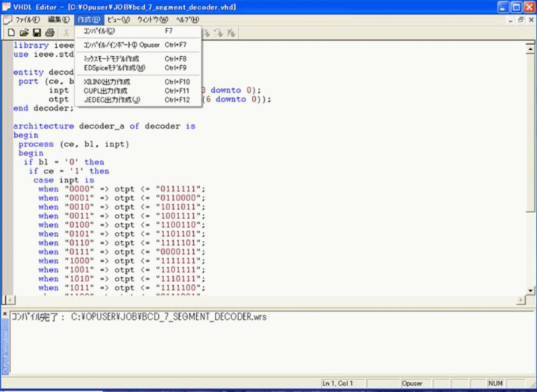Screen dimensions: 537x392
Task: Close the inner document with menu-bar X
Action: (531, 20)
